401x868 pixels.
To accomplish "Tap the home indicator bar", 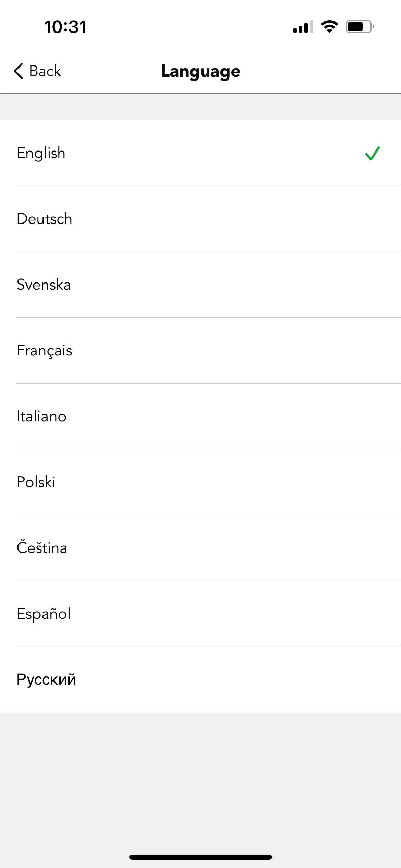I will [x=200, y=857].
